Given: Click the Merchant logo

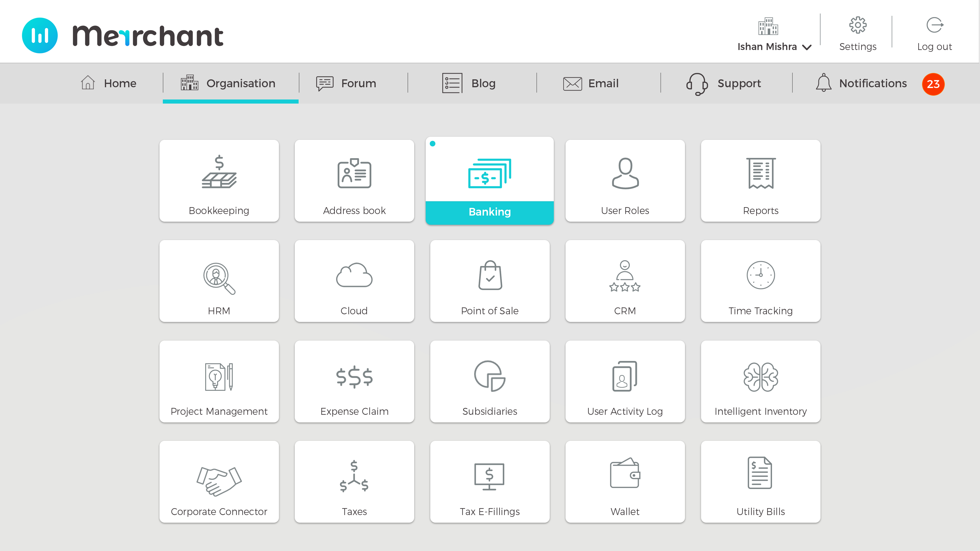Looking at the screenshot, I should click(x=122, y=35).
